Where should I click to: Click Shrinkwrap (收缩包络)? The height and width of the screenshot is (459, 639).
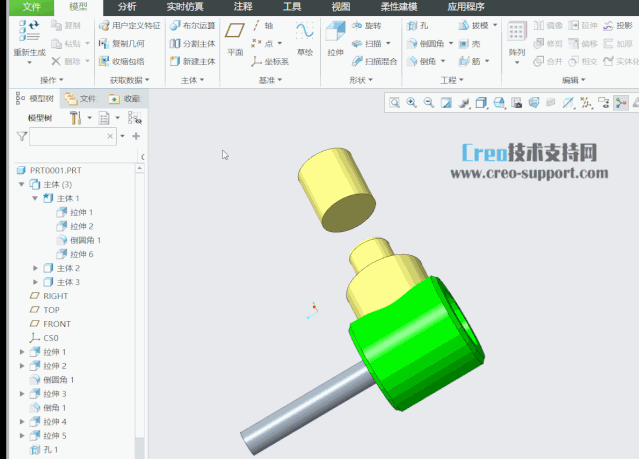click(x=122, y=62)
